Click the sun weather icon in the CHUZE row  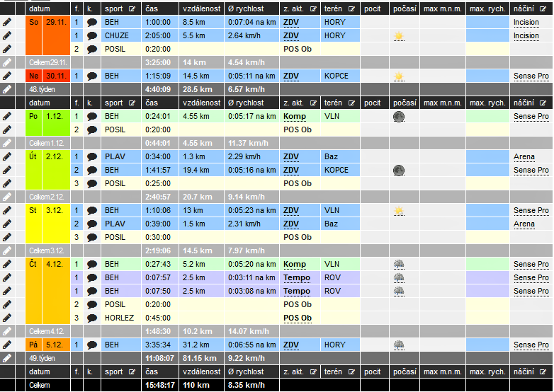[x=399, y=35]
